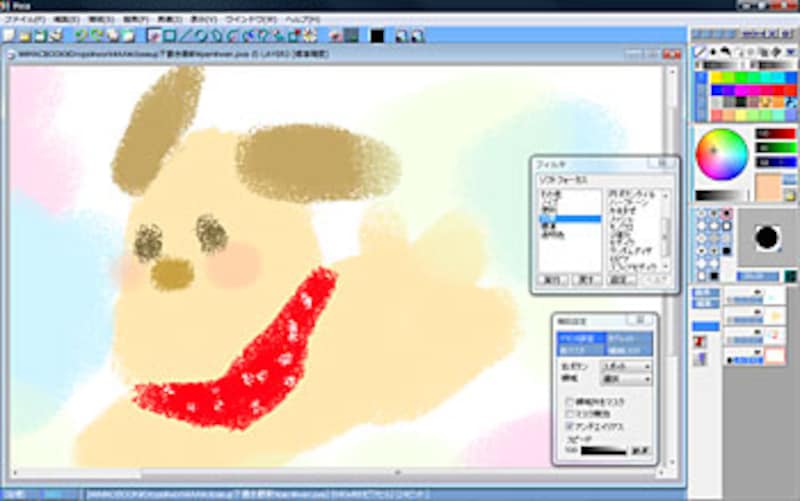Click the round black brush preview
This screenshot has height=501, width=800.
767,237
